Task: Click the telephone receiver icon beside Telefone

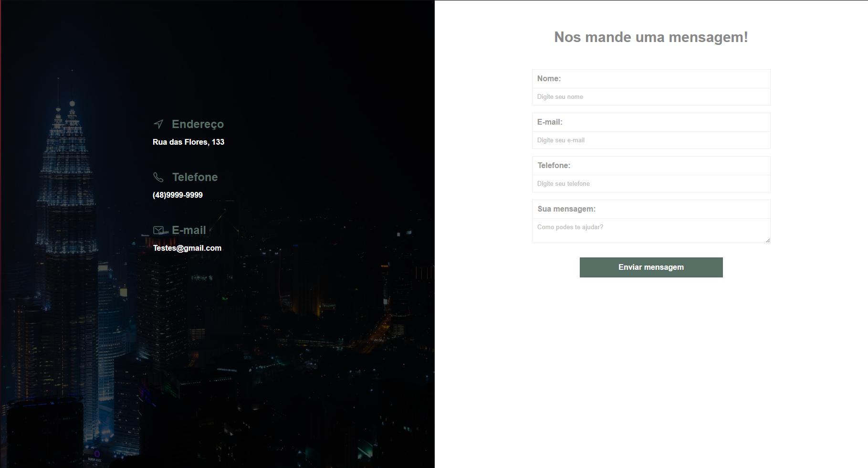Action: pyautogui.click(x=158, y=177)
